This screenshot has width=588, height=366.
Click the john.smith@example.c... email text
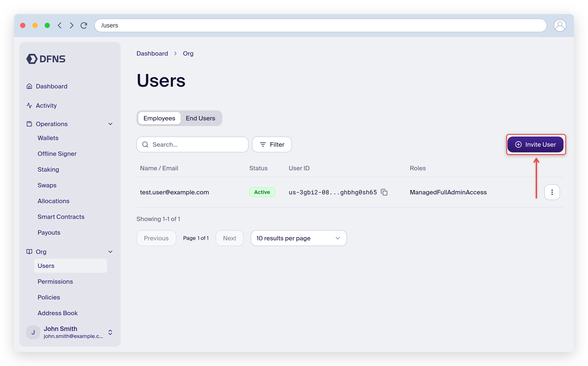73,336
